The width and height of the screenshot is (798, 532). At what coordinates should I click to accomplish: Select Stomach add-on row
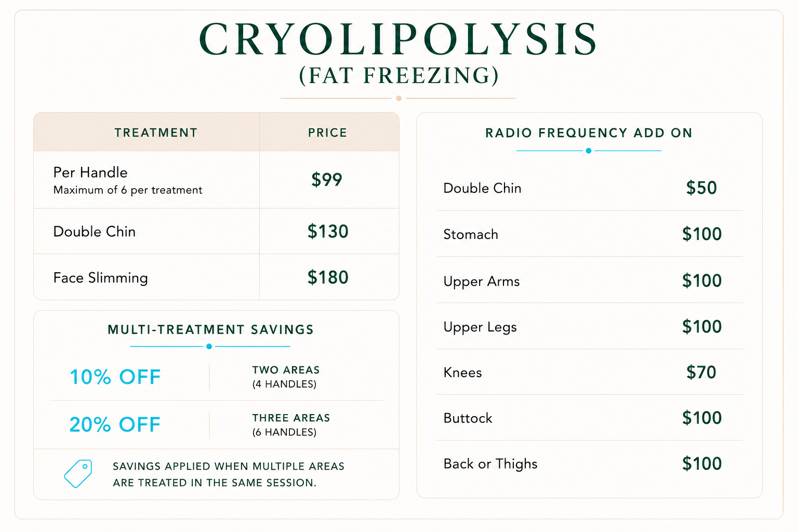[x=590, y=234]
